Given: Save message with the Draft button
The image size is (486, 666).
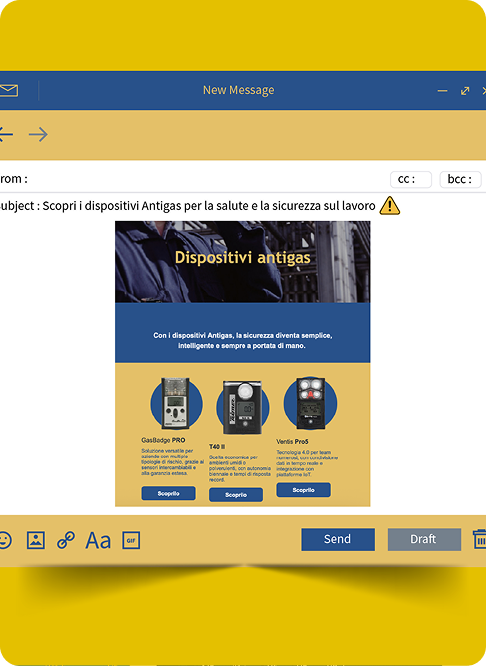Looking at the screenshot, I should point(424,539).
